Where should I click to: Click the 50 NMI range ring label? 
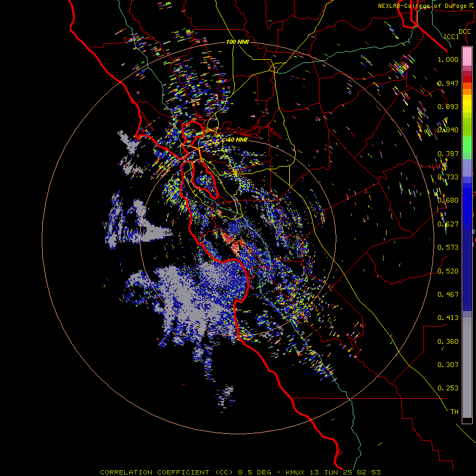pos(237,140)
